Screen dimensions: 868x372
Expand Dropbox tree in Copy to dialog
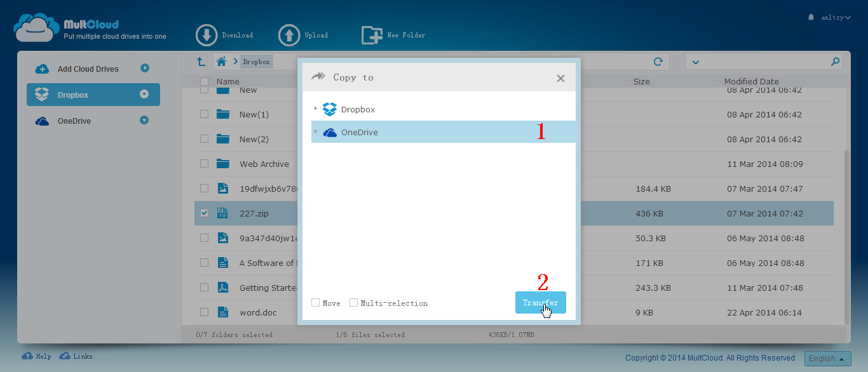coord(316,109)
